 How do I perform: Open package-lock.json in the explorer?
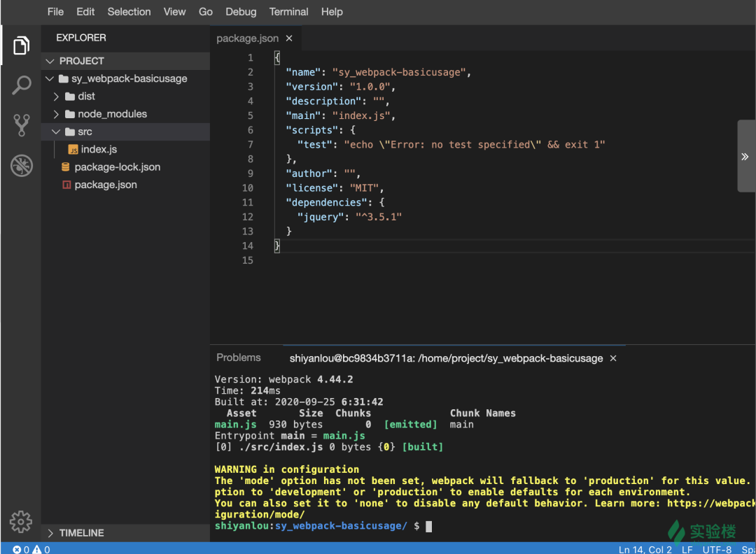(117, 166)
